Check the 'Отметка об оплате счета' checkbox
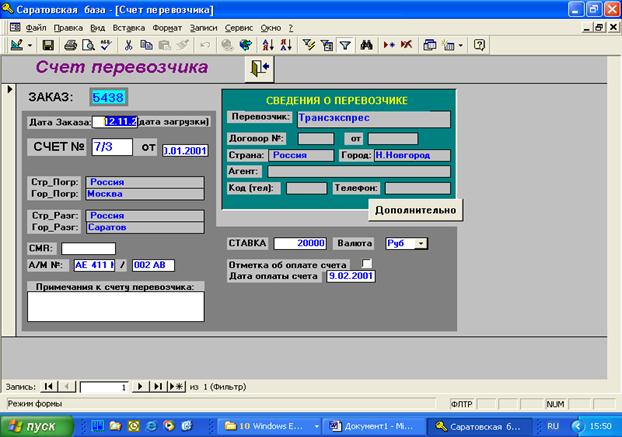 point(366,262)
